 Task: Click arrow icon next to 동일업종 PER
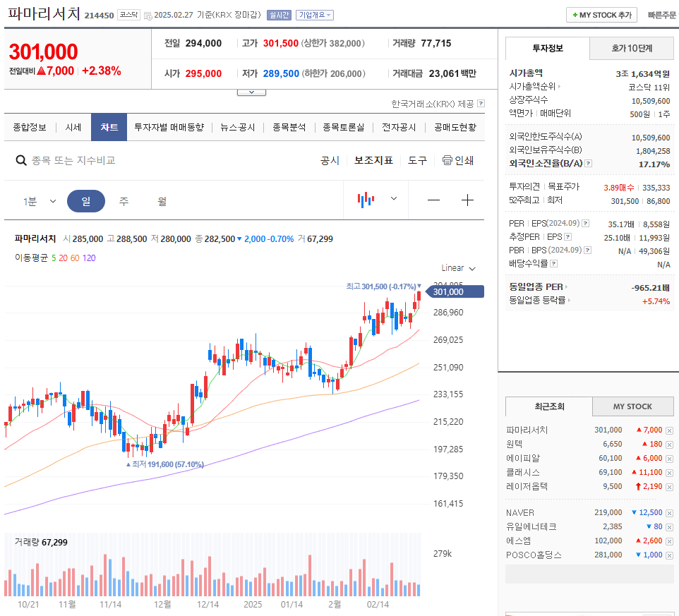566,287
